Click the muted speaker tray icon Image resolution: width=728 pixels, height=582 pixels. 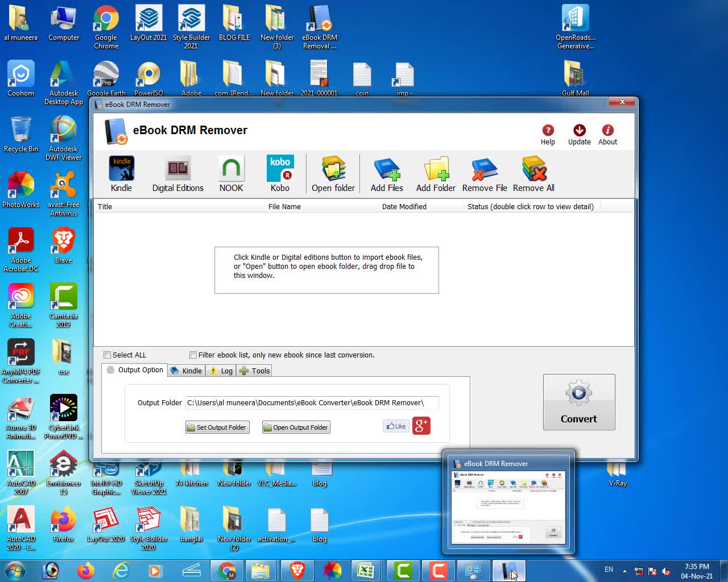pyautogui.click(x=666, y=571)
